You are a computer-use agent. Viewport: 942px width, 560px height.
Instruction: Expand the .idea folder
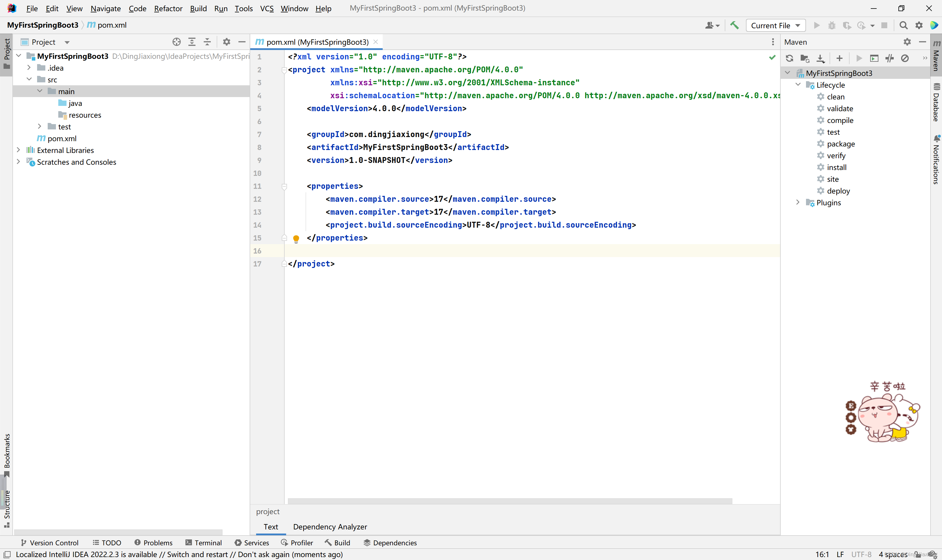pyautogui.click(x=29, y=68)
